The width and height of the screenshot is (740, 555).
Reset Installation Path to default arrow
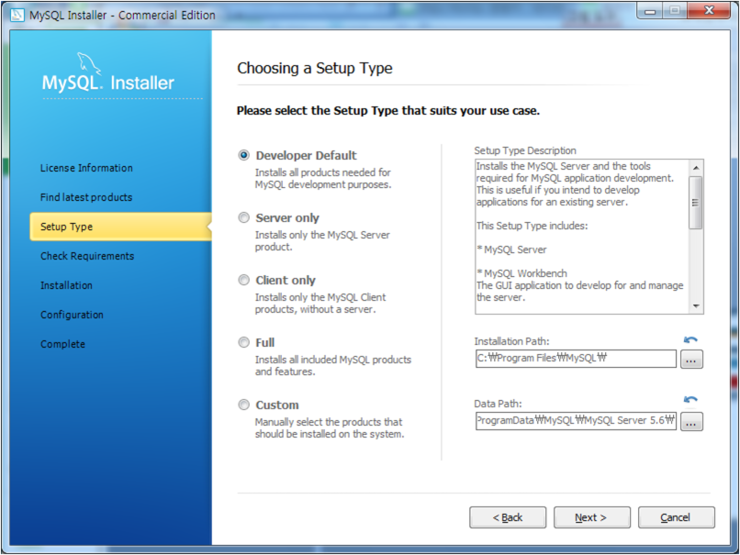point(690,340)
